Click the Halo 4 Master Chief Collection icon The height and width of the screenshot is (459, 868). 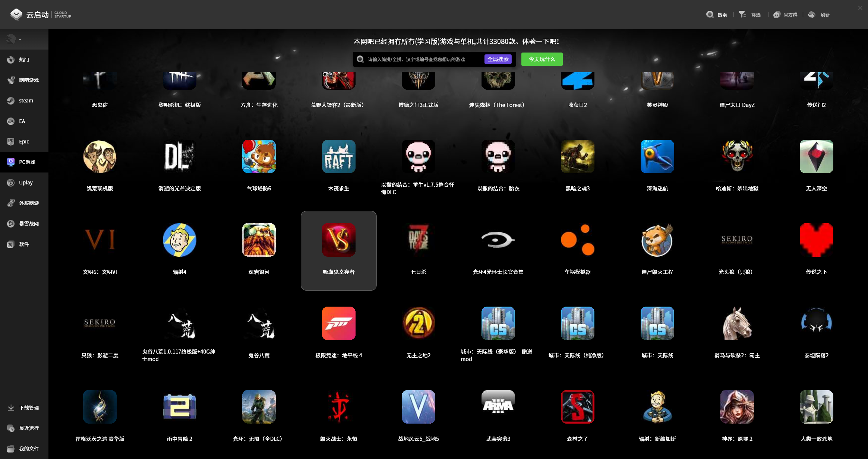pos(498,240)
